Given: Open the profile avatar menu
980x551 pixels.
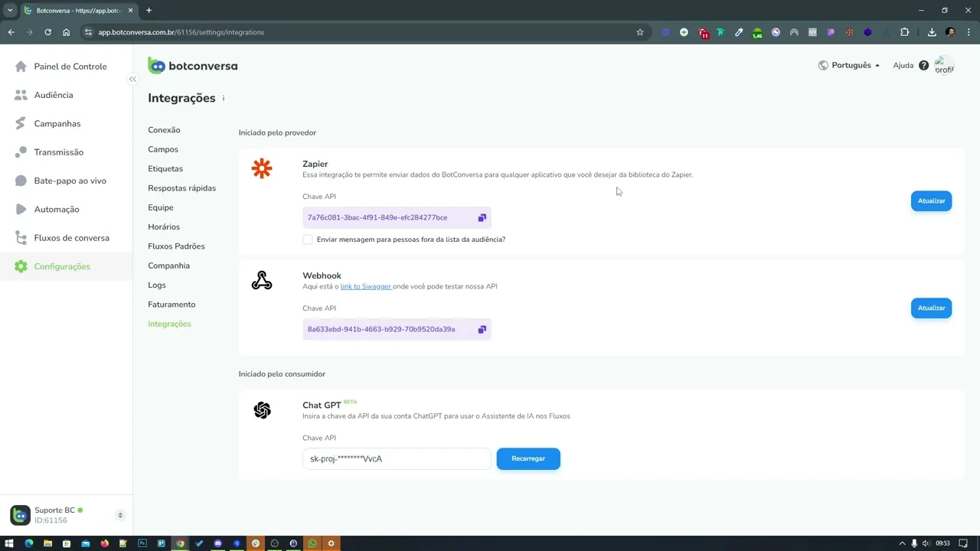Looking at the screenshot, I should coord(944,66).
